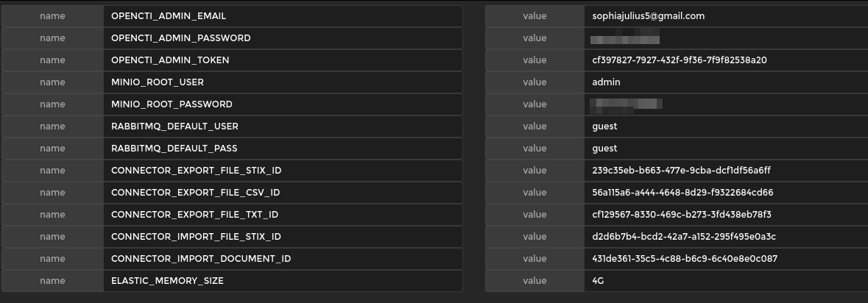This screenshot has height=303, width=868.
Task: Select the MINIO_ROOT_USER name field
Action: point(283,82)
